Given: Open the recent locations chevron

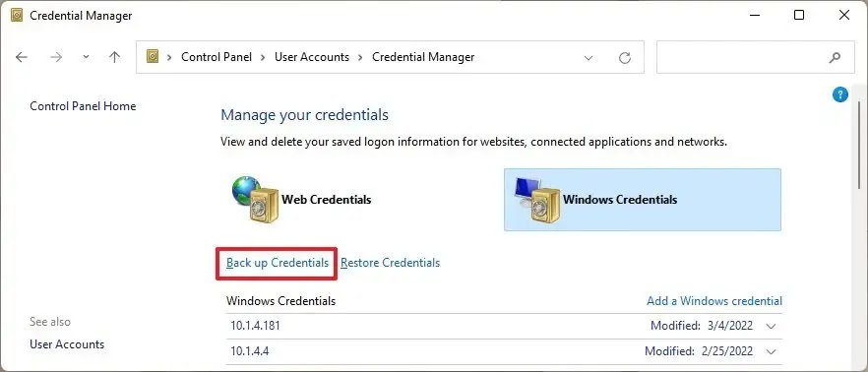Looking at the screenshot, I should pos(86,57).
